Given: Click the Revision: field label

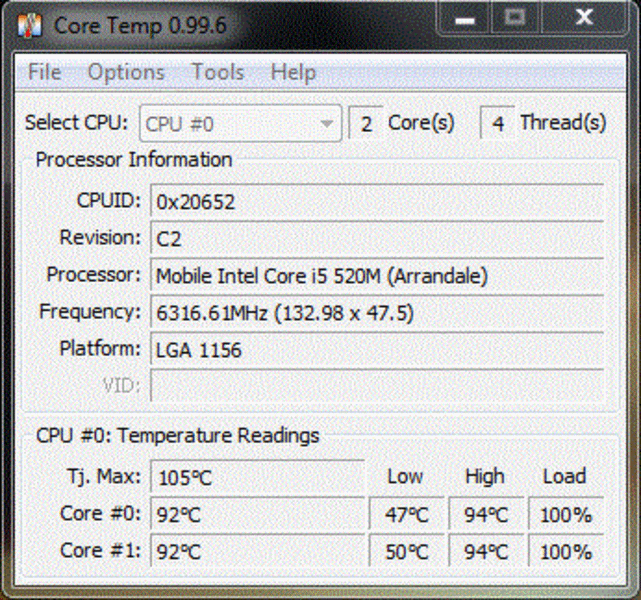Looking at the screenshot, I should [100, 237].
